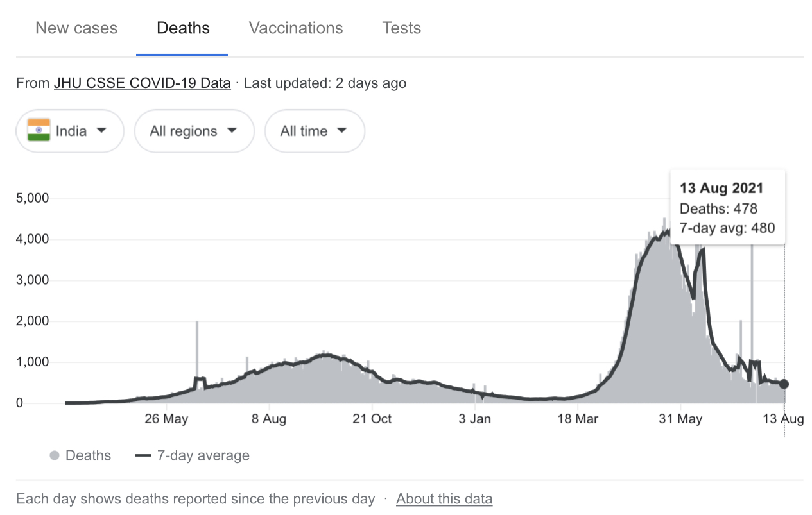Click the 31 May date label
Viewport: 812px width, 515px height.
click(680, 419)
